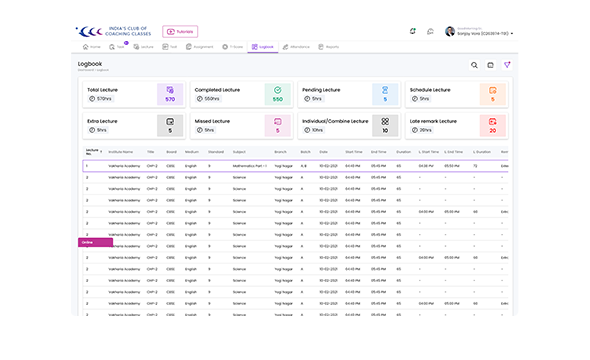The image size is (590, 360).
Task: Select the Schedule Lecture card title
Action: pos(430,90)
